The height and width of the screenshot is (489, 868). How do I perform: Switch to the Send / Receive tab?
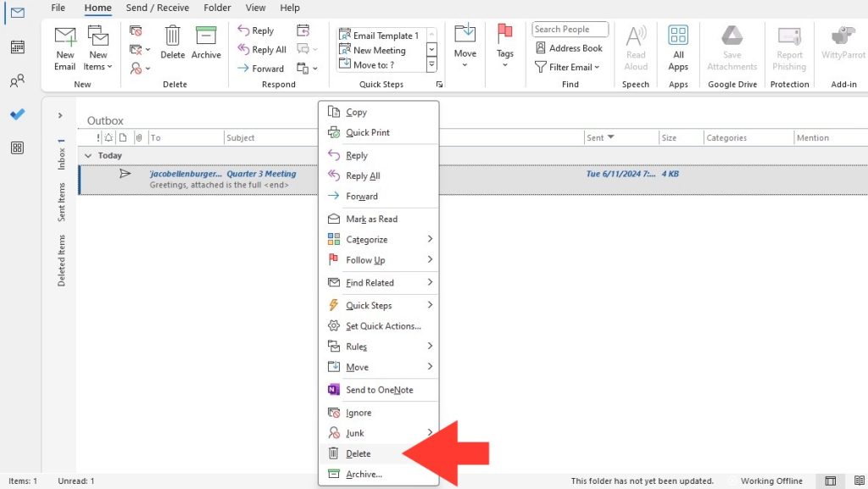[157, 8]
